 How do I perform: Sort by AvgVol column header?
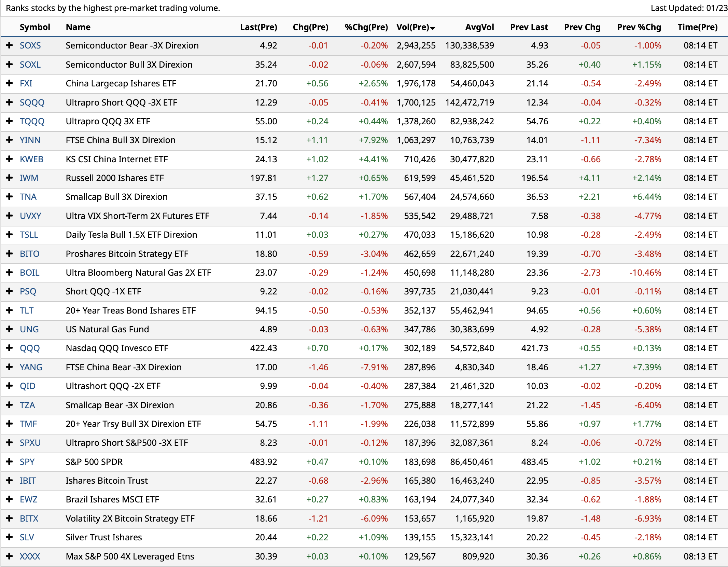coord(479,27)
